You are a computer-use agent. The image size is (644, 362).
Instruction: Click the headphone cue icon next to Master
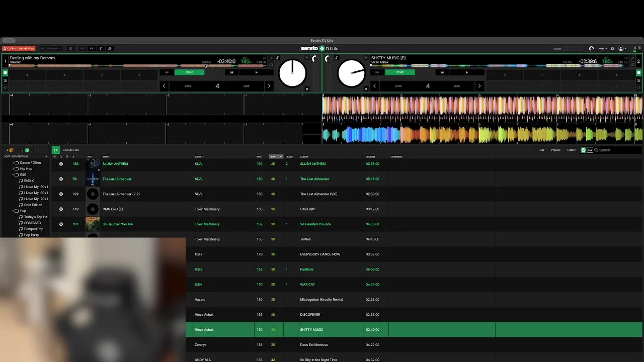(x=591, y=49)
